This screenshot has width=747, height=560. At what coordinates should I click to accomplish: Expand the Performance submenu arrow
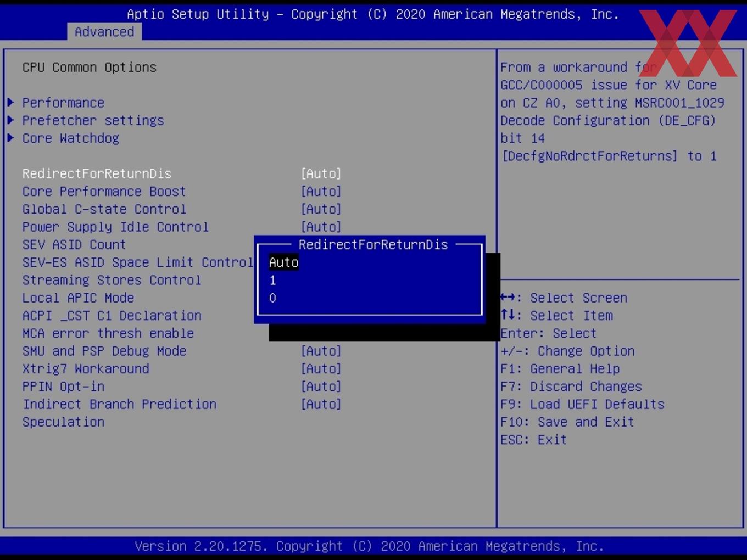(x=10, y=103)
